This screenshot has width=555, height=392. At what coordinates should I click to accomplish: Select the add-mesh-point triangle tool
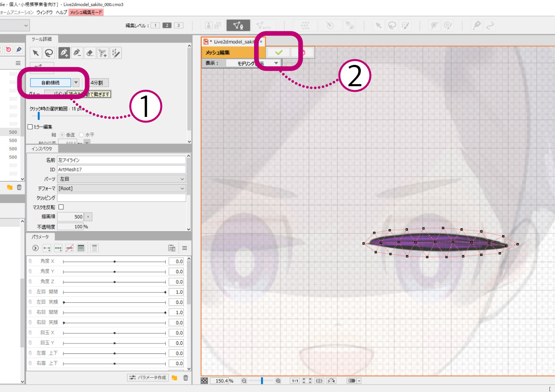pyautogui.click(x=103, y=53)
